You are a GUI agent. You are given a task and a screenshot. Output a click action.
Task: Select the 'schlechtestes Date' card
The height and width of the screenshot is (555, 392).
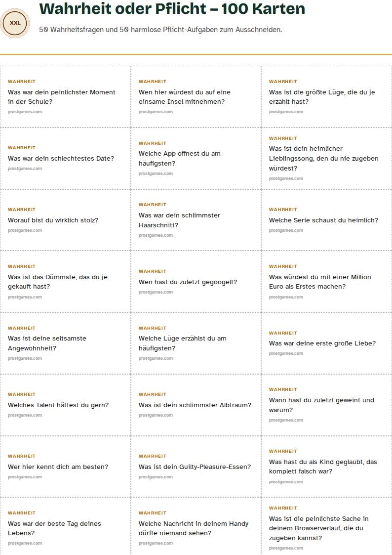coord(65,158)
